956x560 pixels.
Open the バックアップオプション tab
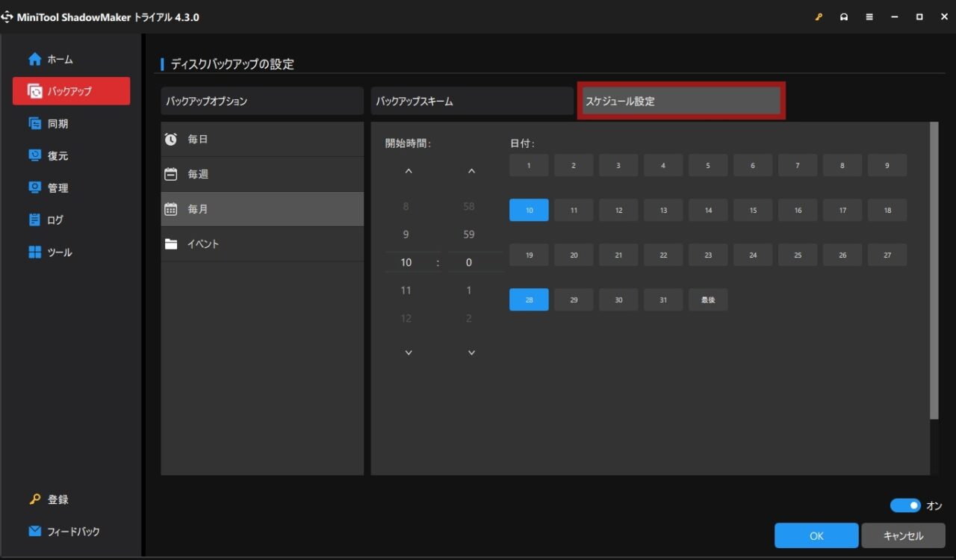point(262,101)
